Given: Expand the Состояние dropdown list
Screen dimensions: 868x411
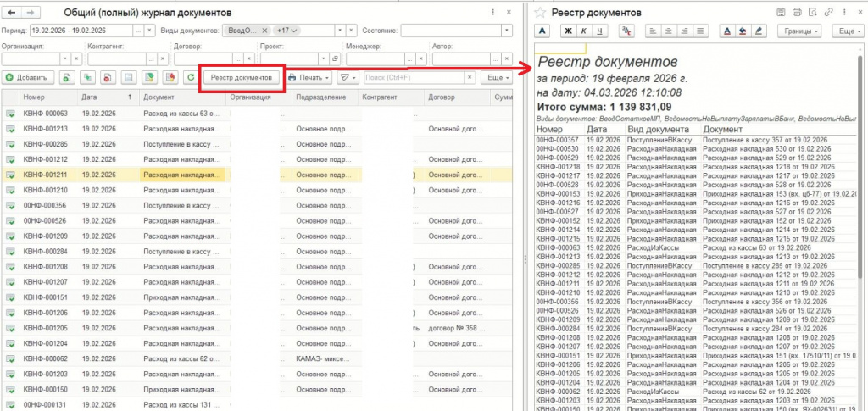Looking at the screenshot, I should (507, 31).
